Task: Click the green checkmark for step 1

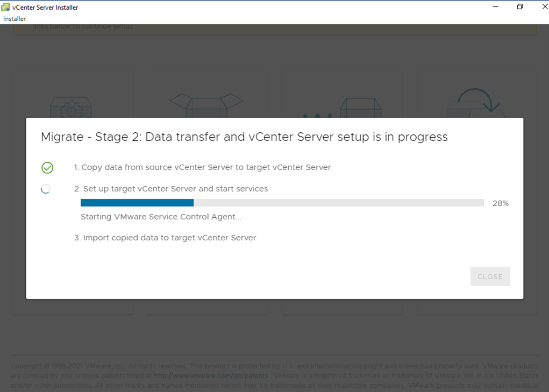Action: point(47,168)
